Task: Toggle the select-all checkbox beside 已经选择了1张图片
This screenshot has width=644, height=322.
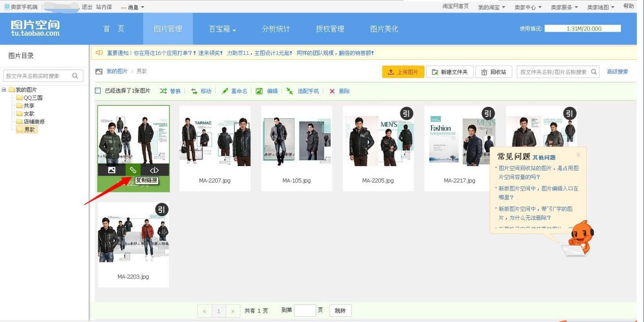Action: pos(98,91)
